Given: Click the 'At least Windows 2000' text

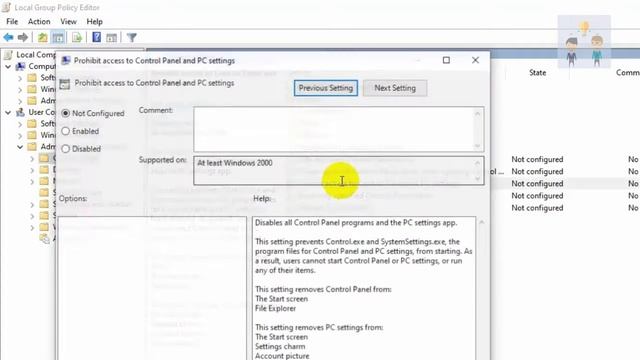Looking at the screenshot, I should click(x=235, y=163).
